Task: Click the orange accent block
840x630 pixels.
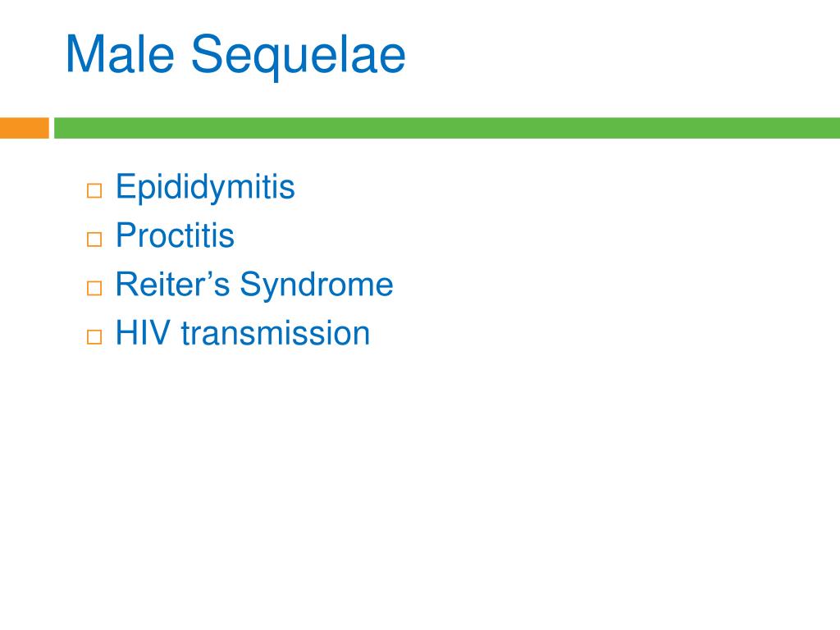Action: click(24, 128)
